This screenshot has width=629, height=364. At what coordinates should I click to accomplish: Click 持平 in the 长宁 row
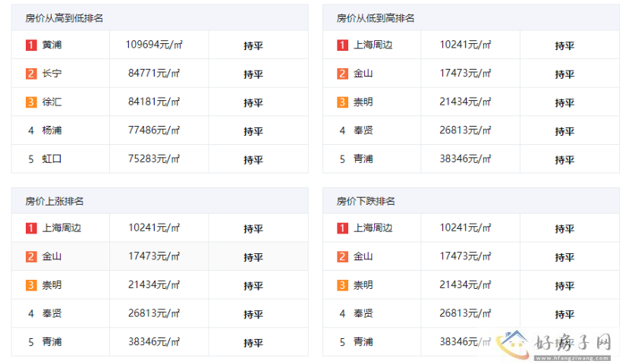pyautogui.click(x=253, y=74)
